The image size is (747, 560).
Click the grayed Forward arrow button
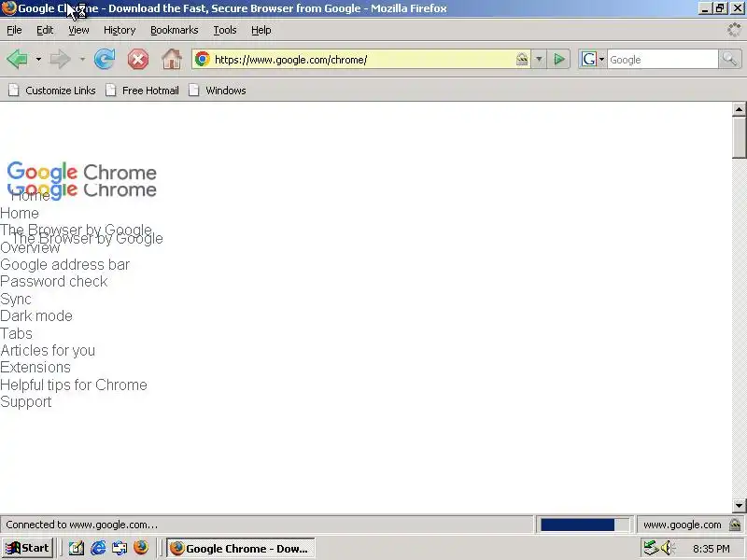pyautogui.click(x=60, y=60)
